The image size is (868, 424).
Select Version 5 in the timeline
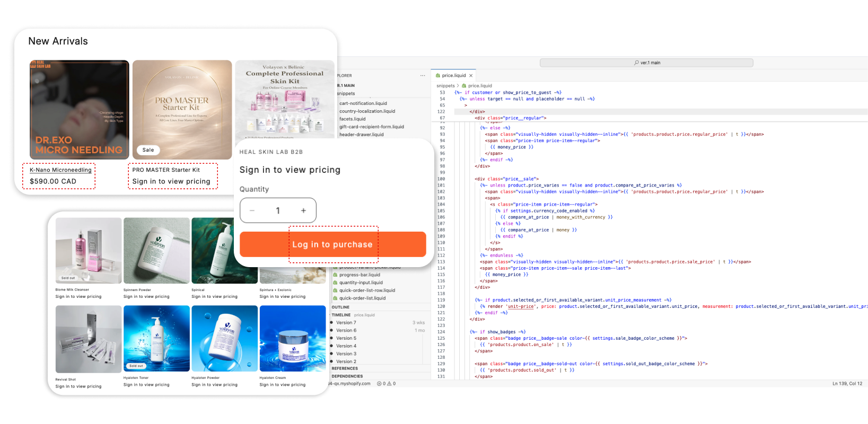pyautogui.click(x=346, y=338)
